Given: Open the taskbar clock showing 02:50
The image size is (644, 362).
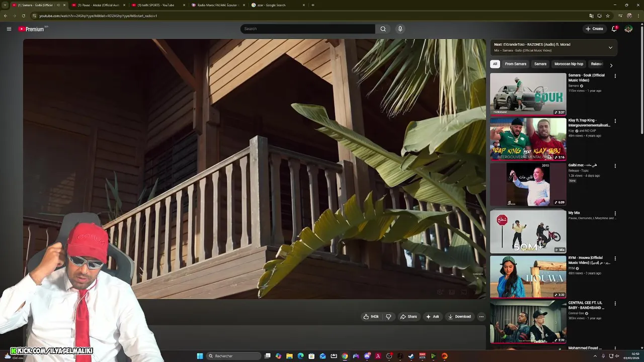Looking at the screenshot, I should pyautogui.click(x=631, y=356).
